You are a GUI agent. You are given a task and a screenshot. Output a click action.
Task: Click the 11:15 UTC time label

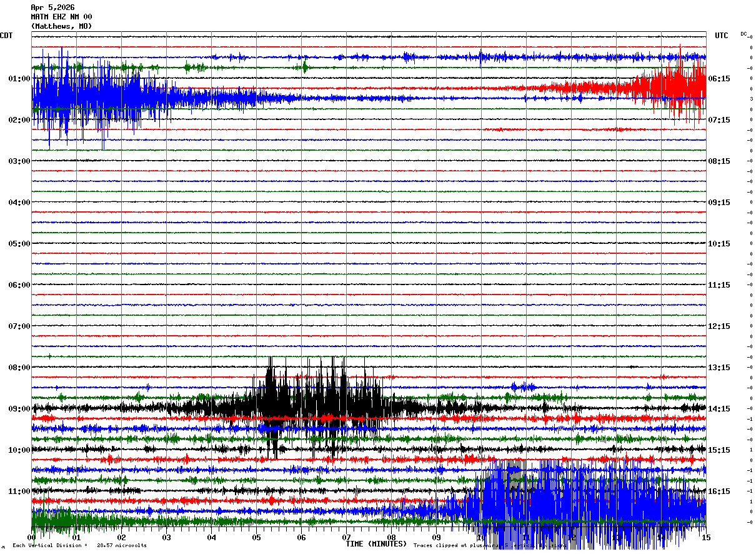pyautogui.click(x=720, y=285)
